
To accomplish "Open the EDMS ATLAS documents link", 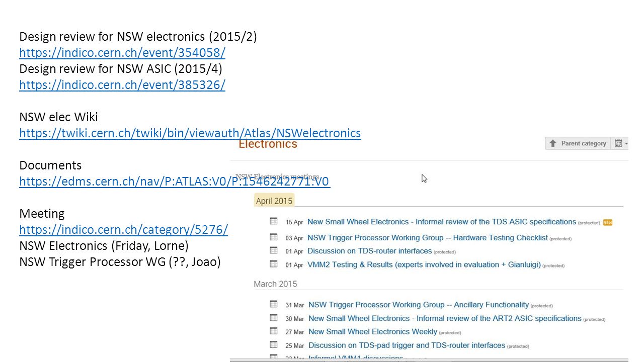I will 175,181.
